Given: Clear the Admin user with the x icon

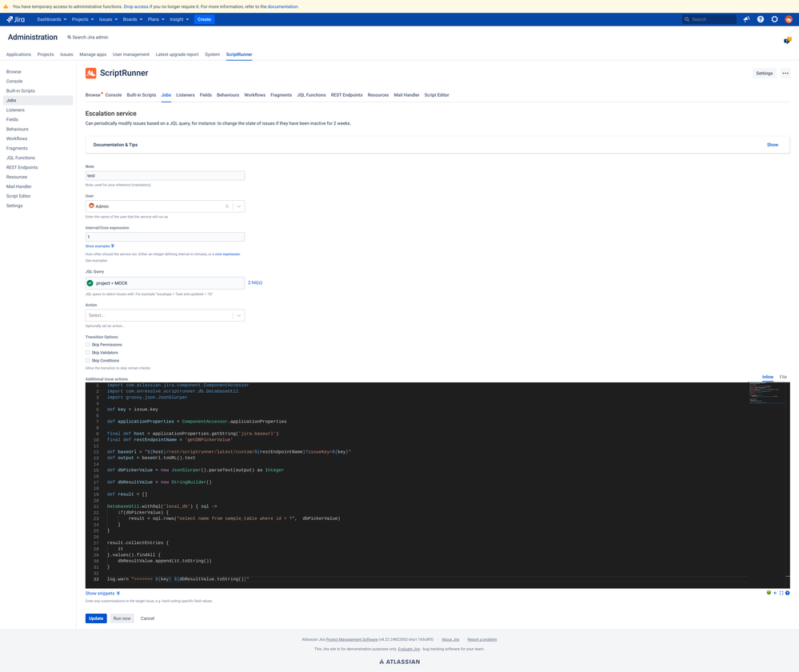Looking at the screenshot, I should click(226, 206).
